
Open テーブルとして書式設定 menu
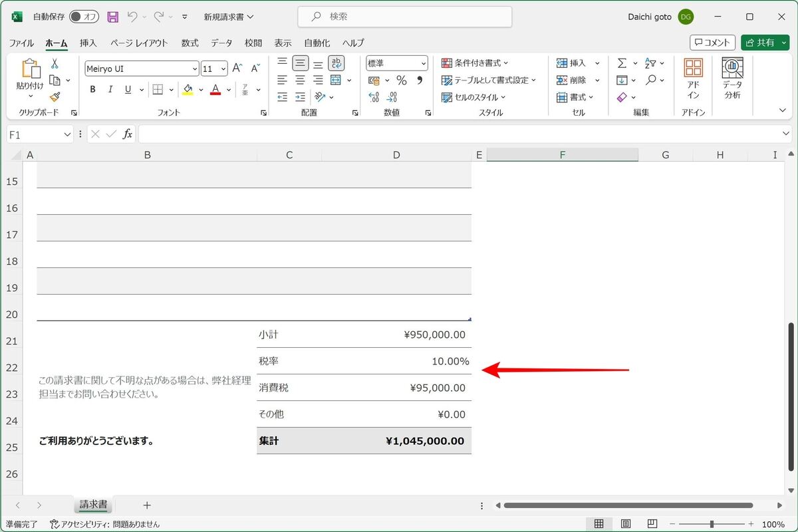pos(489,80)
